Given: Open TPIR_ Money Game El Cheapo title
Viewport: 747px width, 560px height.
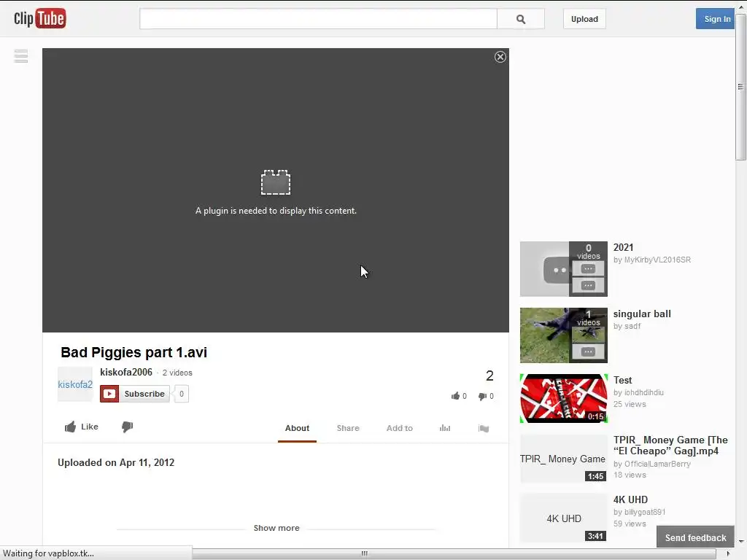Looking at the screenshot, I should click(x=671, y=446).
